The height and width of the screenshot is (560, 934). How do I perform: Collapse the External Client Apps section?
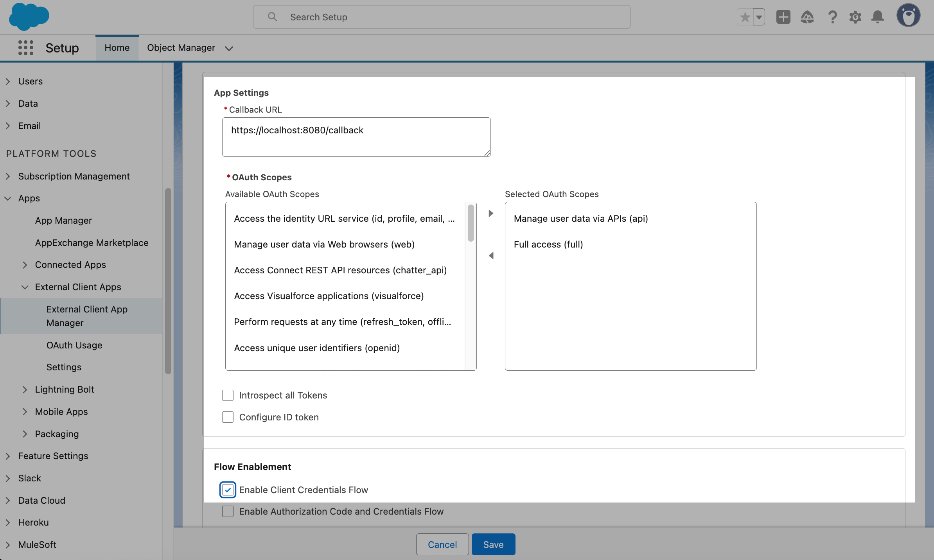[25, 287]
